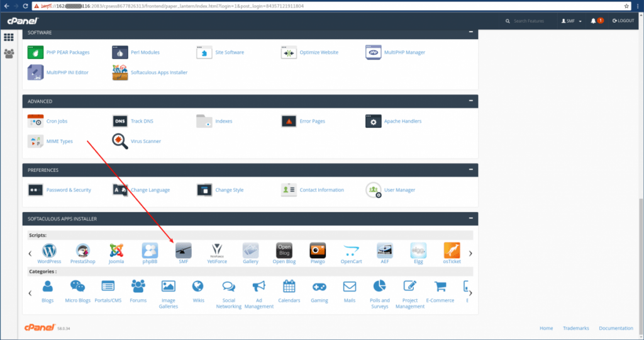Open the Micro Blogs category
The height and width of the screenshot is (340, 644).
point(77,291)
